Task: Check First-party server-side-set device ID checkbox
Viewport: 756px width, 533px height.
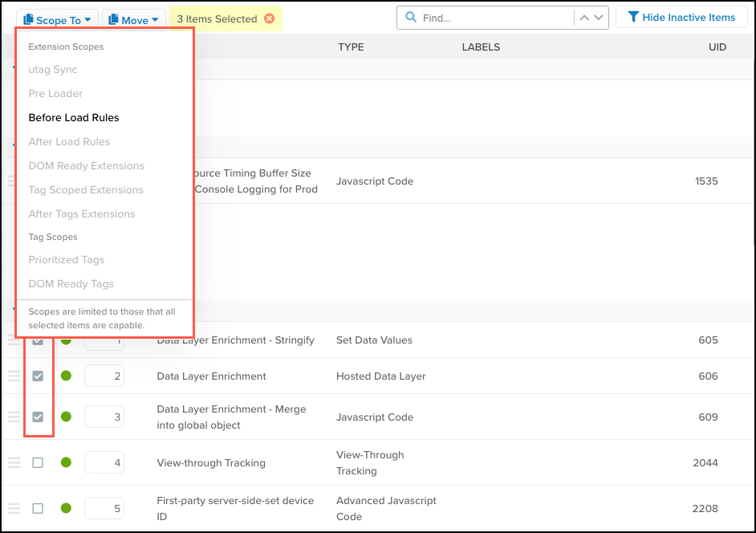Action: (38, 508)
